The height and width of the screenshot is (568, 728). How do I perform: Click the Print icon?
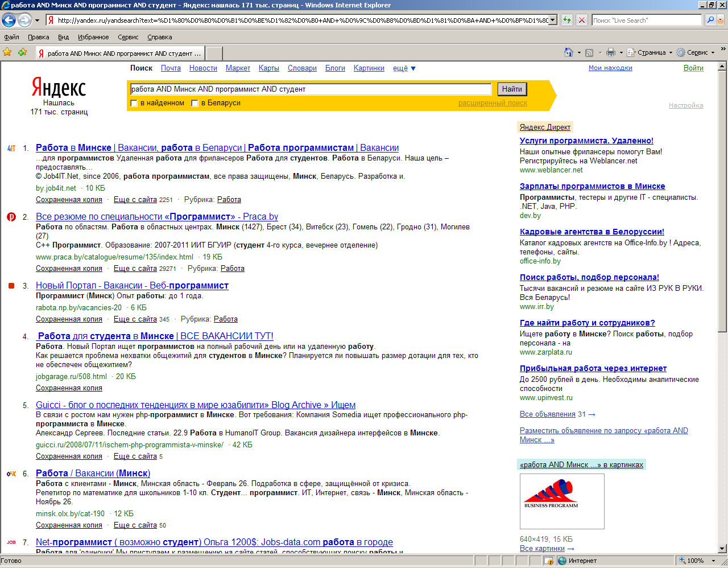pos(611,52)
